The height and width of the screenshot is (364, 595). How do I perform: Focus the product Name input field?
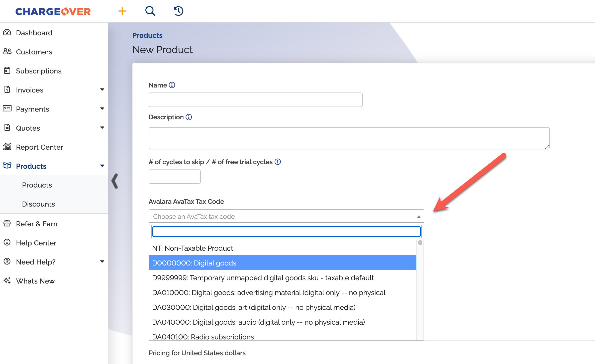pyautogui.click(x=255, y=100)
